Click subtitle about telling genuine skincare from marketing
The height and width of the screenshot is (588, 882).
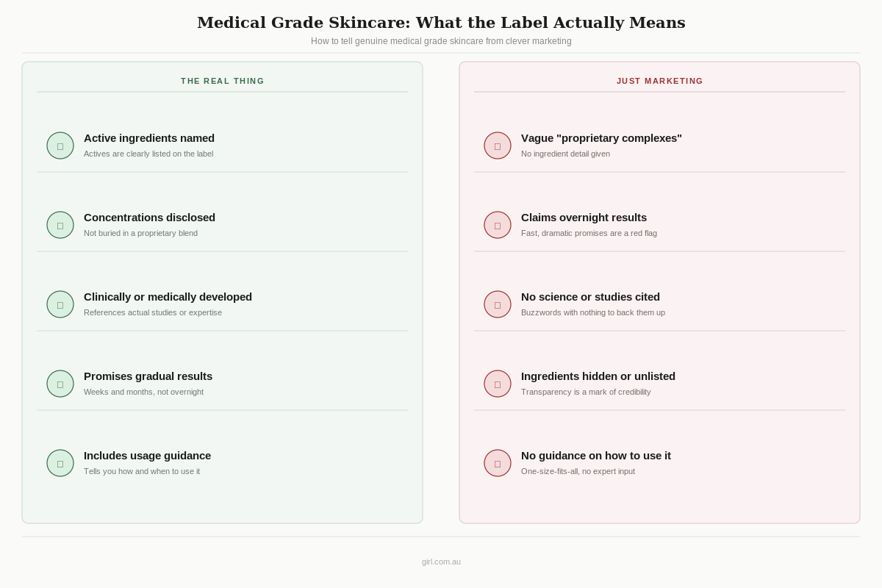click(441, 41)
